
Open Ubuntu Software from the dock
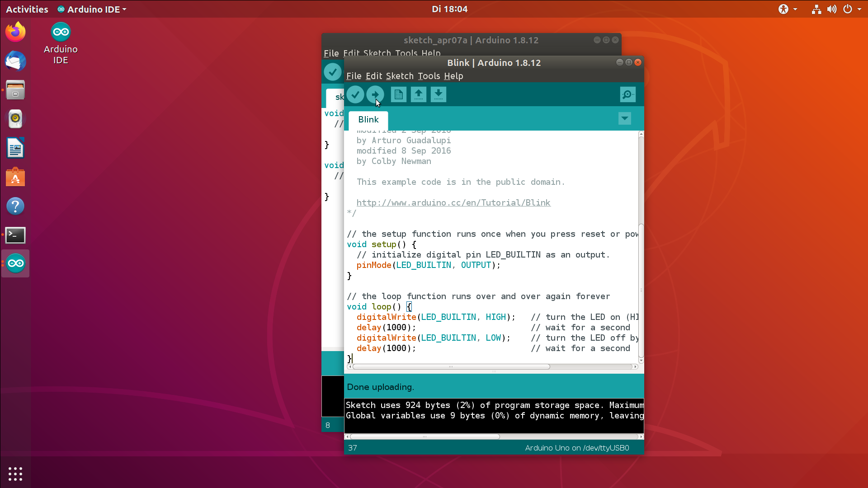coord(15,177)
